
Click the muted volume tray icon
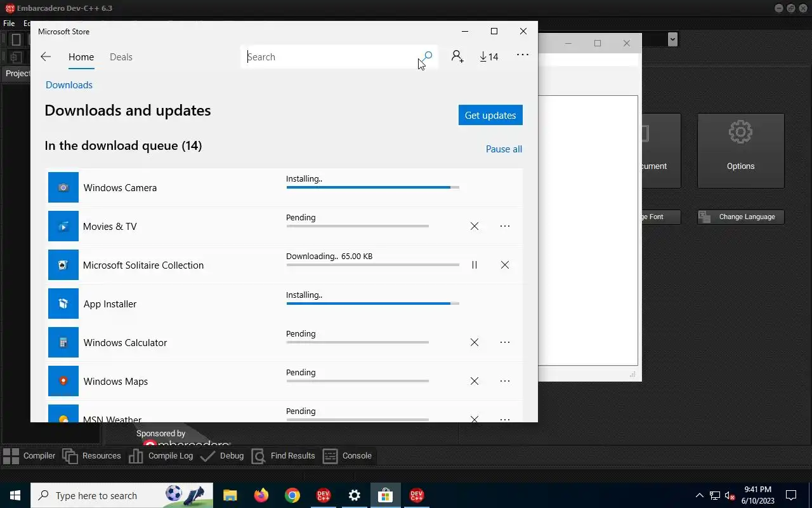730,495
